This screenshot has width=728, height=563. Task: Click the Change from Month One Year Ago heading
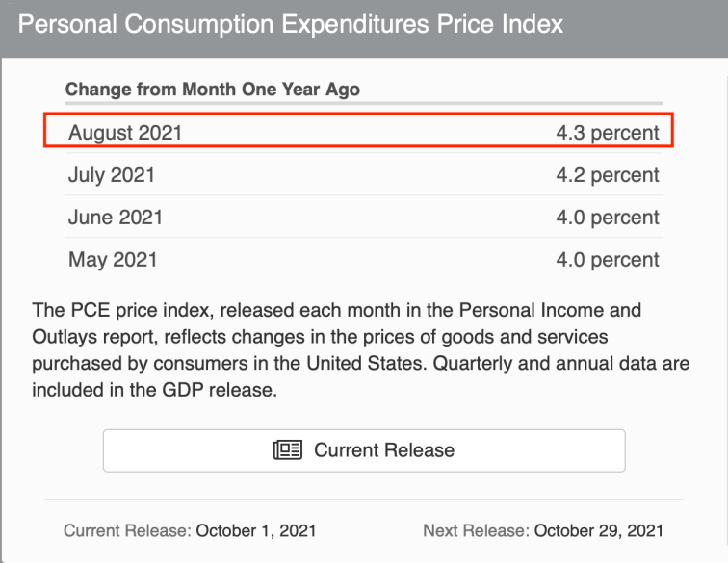(x=213, y=90)
